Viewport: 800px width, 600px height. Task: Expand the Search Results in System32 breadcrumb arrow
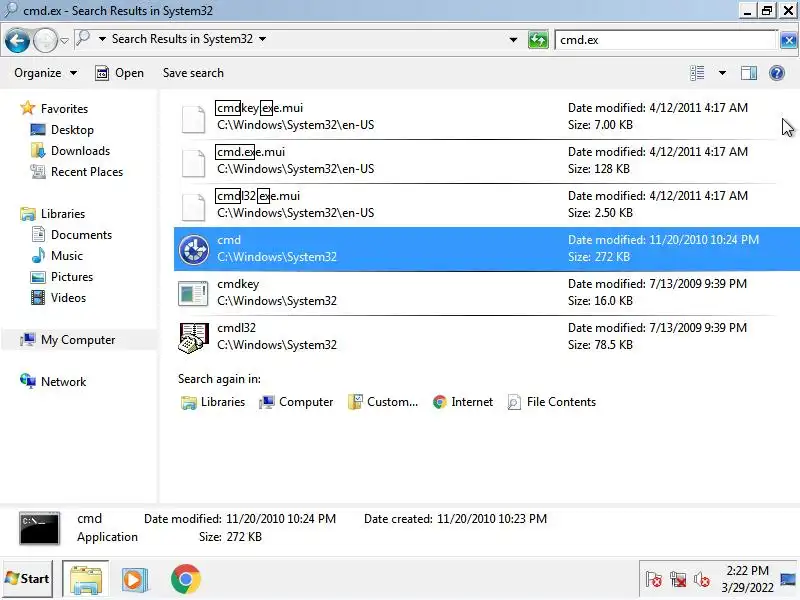point(262,39)
